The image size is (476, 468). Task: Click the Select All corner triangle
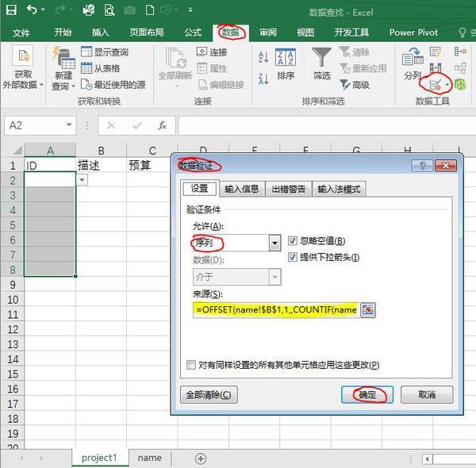tap(17, 150)
